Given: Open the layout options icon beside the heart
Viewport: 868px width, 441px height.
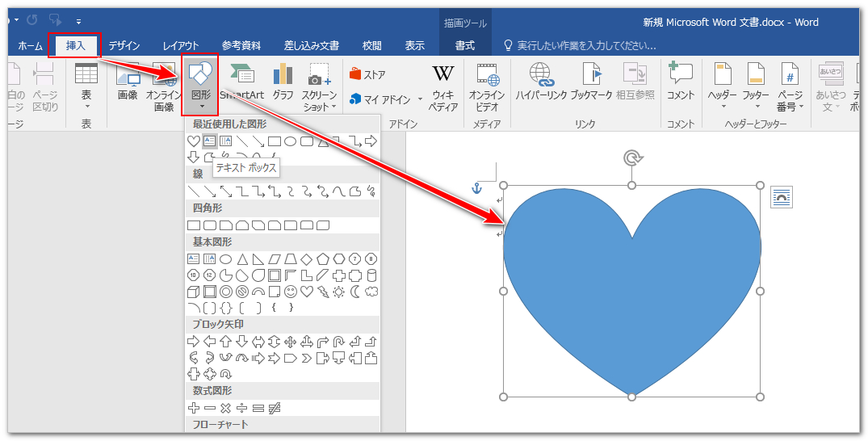Looking at the screenshot, I should pyautogui.click(x=782, y=197).
